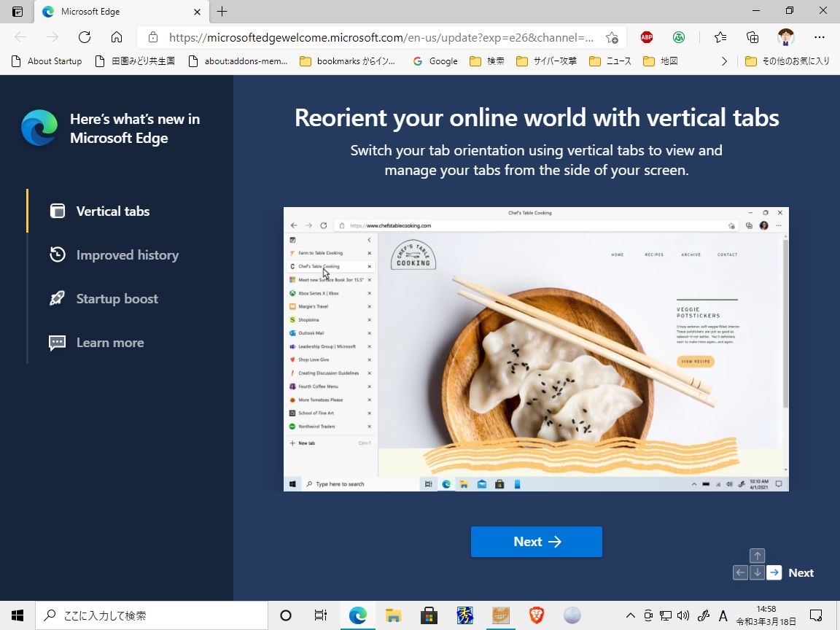840x630 pixels.
Task: Reload the page with the refresh icon
Action: tap(85, 37)
